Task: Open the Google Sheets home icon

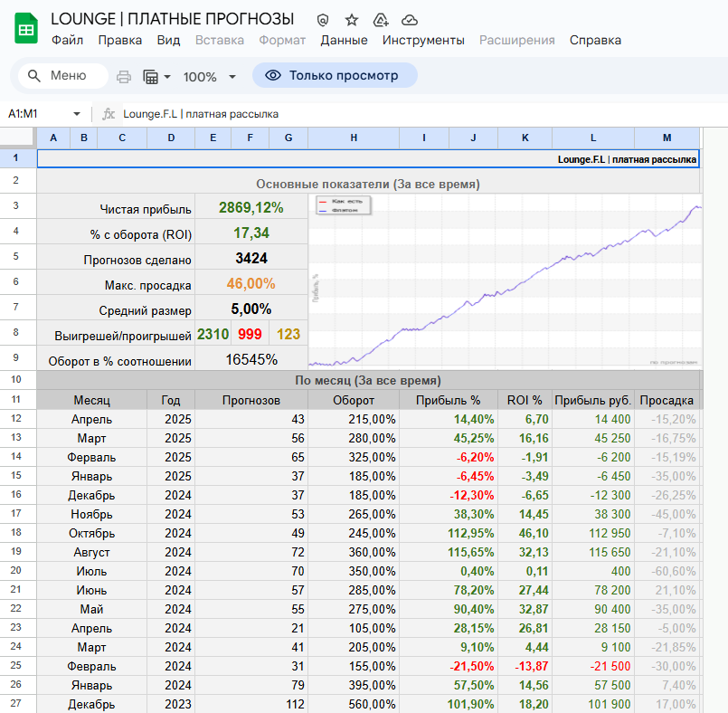Action: pyautogui.click(x=26, y=29)
